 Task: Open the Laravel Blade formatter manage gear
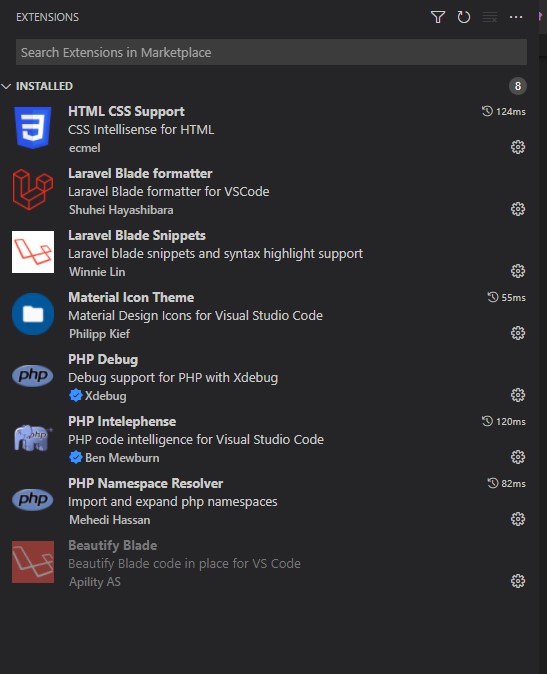tap(518, 209)
